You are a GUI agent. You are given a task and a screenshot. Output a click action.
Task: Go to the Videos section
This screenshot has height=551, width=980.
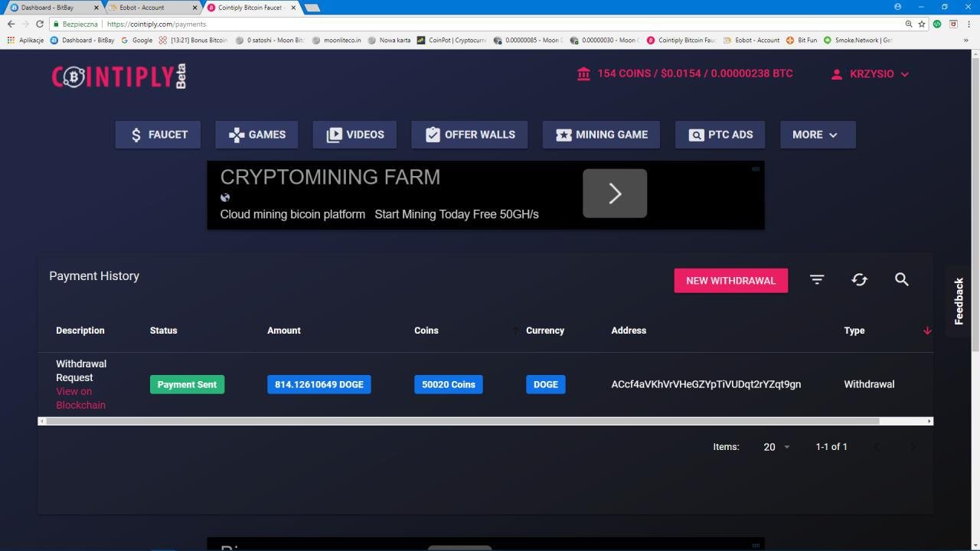coord(354,135)
